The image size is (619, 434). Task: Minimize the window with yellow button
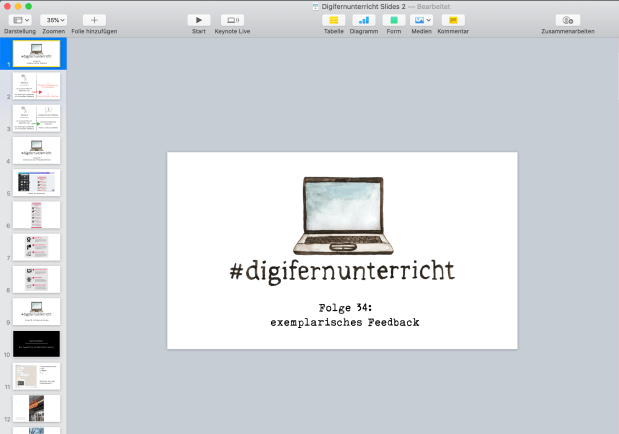pyautogui.click(x=18, y=6)
